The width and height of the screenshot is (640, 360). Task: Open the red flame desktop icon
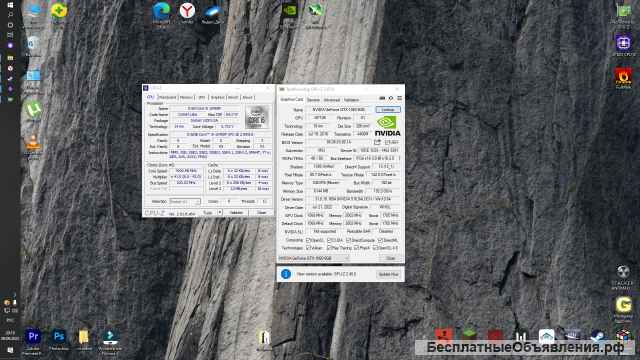point(623,76)
